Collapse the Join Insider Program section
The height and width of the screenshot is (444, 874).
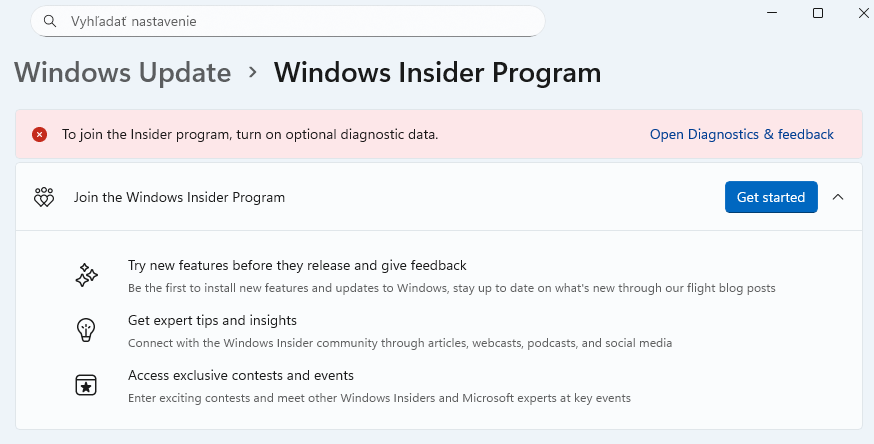pyautogui.click(x=838, y=197)
